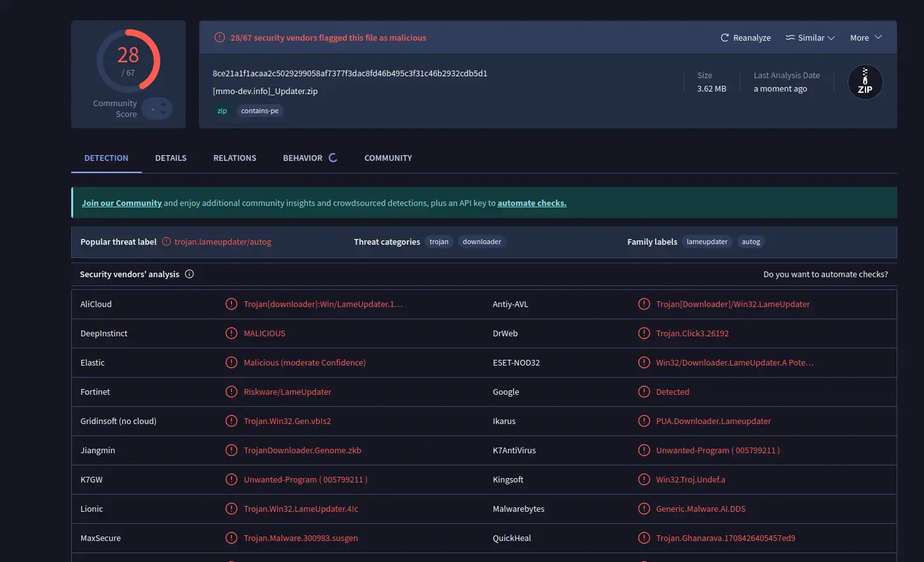The height and width of the screenshot is (562, 924).
Task: Click the QuickHeal detection warning icon
Action: [x=644, y=538]
